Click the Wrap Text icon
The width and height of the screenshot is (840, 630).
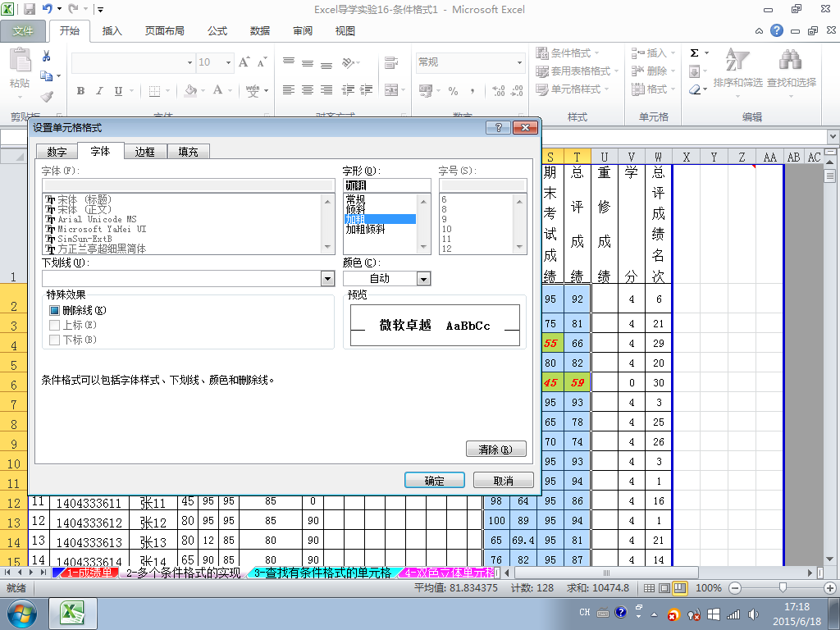click(391, 62)
